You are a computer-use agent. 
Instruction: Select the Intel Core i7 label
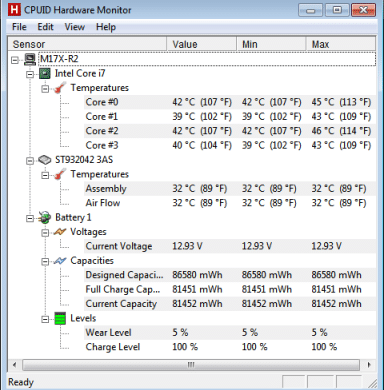[x=80, y=73]
